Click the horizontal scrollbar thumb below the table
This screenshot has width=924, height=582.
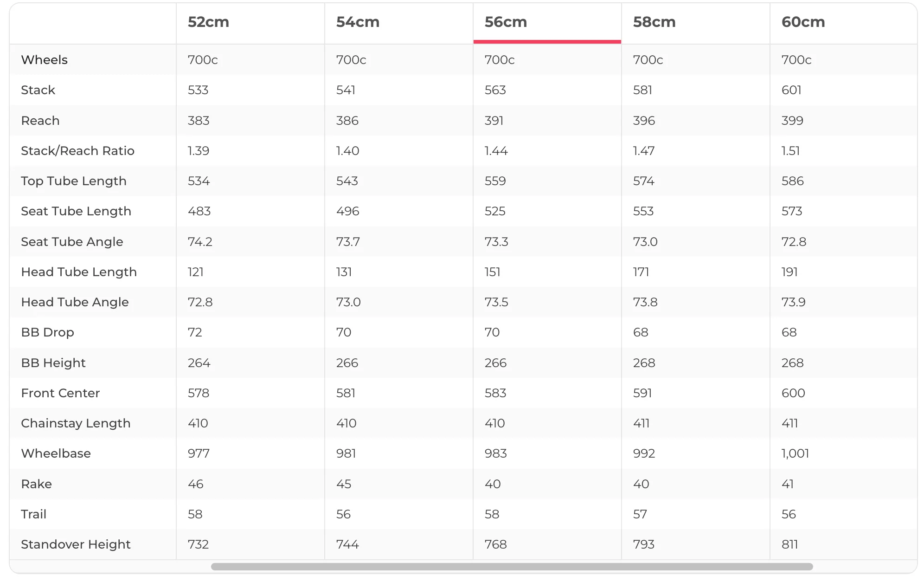[512, 567]
